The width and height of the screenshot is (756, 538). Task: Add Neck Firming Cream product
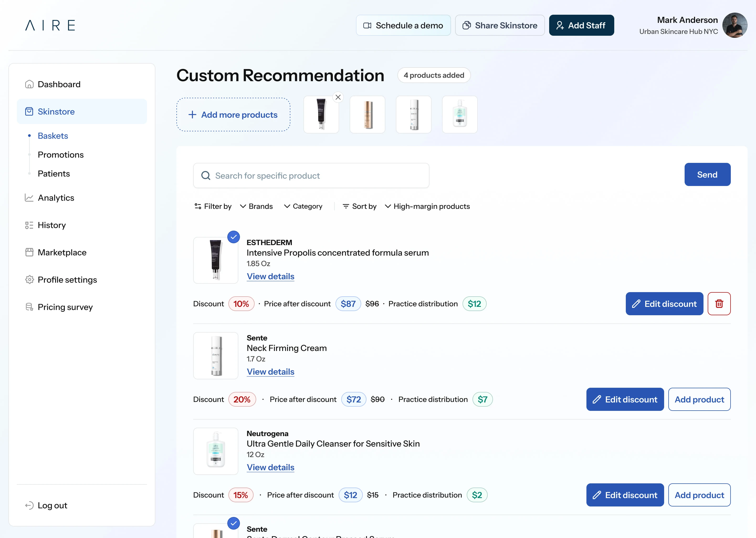(699, 399)
